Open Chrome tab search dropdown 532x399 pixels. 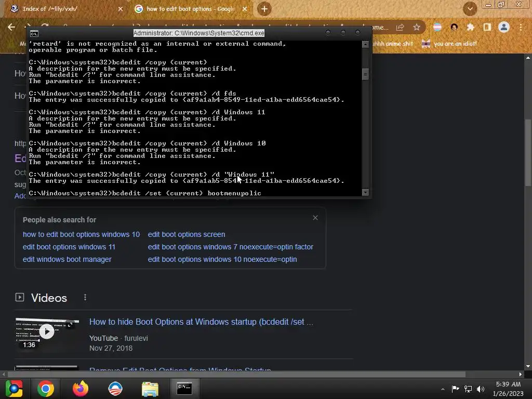click(470, 9)
